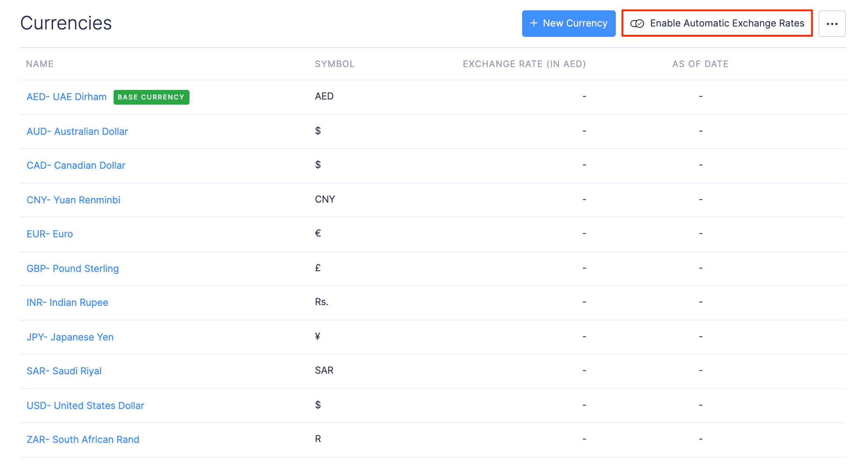Click SAR- Saudi Riyal link
This screenshot has width=868, height=465.
(64, 371)
